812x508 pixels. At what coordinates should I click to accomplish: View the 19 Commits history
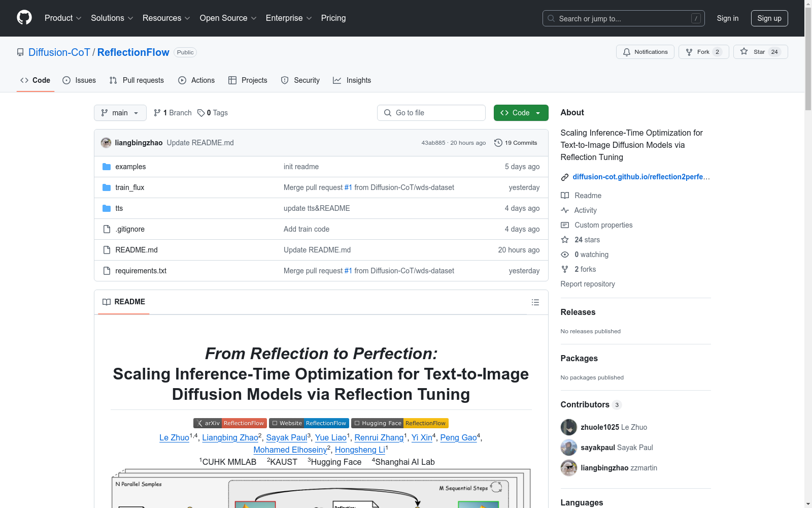(x=516, y=143)
